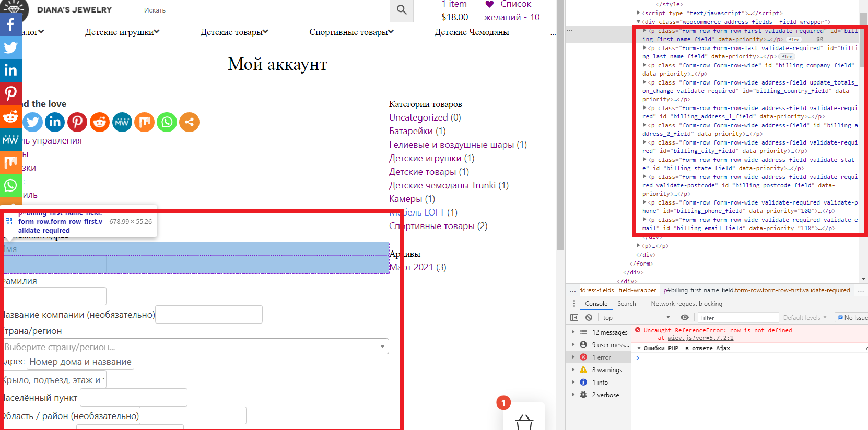Open the orange more-sharing-options round icon

[190, 122]
